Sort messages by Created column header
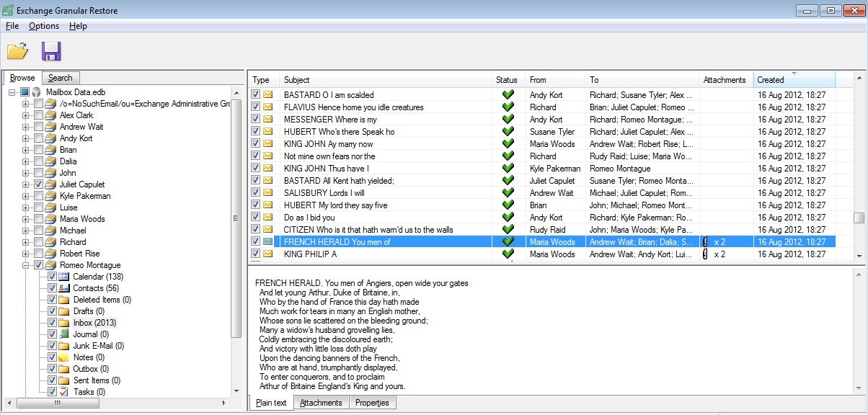The width and height of the screenshot is (868, 415). pos(794,80)
